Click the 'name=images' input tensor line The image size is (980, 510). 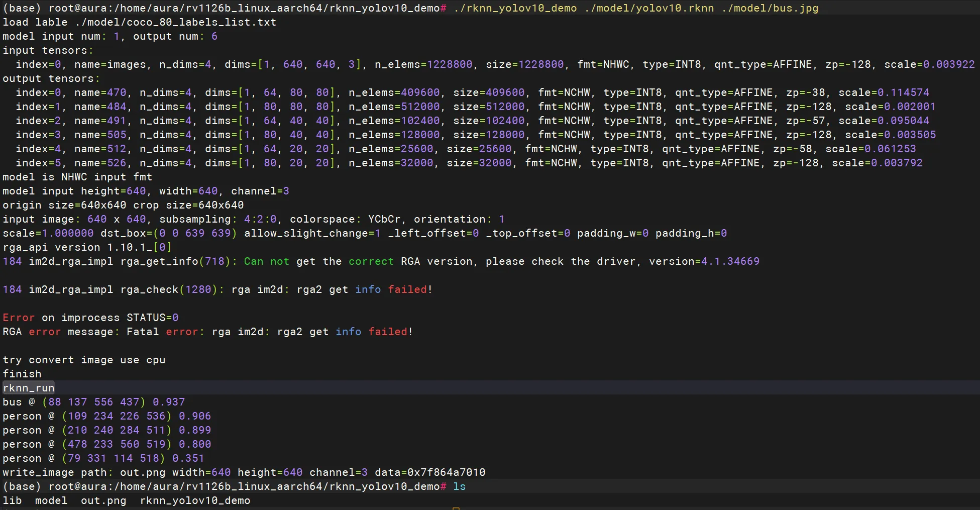[x=495, y=64]
